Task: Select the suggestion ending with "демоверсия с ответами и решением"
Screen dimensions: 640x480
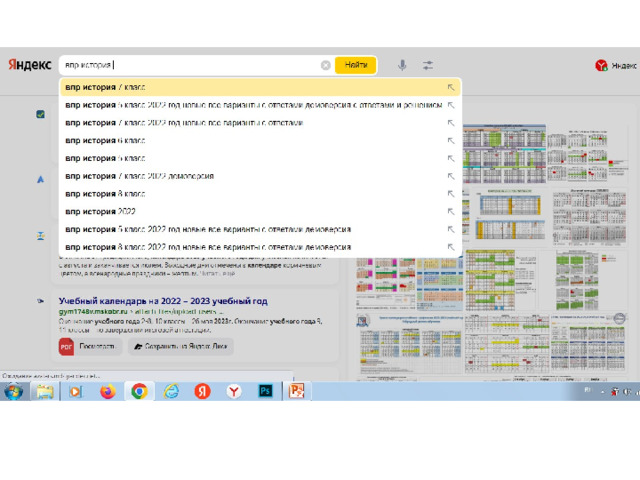Action: pos(260,105)
